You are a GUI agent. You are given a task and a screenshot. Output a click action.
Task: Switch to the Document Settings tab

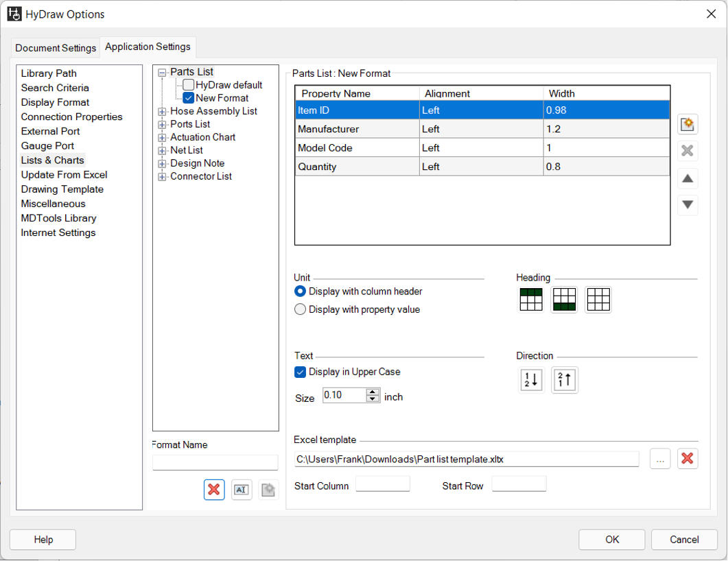pos(56,48)
